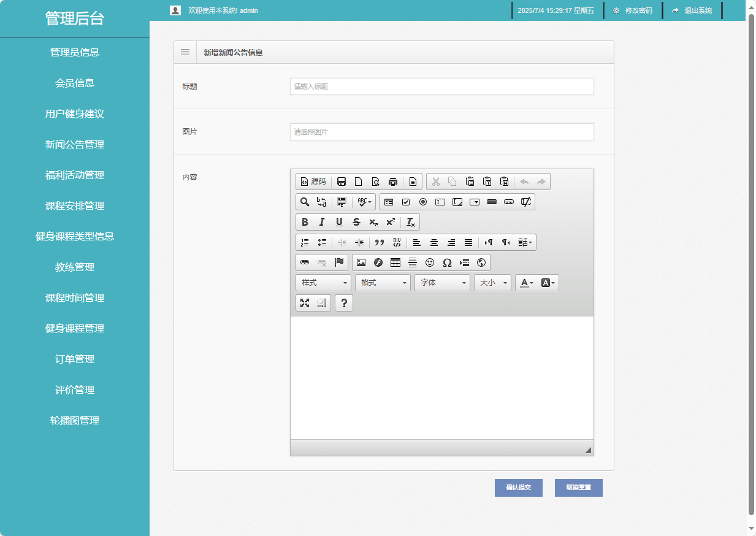Open the text color picker
756x536 pixels.
[526, 283]
